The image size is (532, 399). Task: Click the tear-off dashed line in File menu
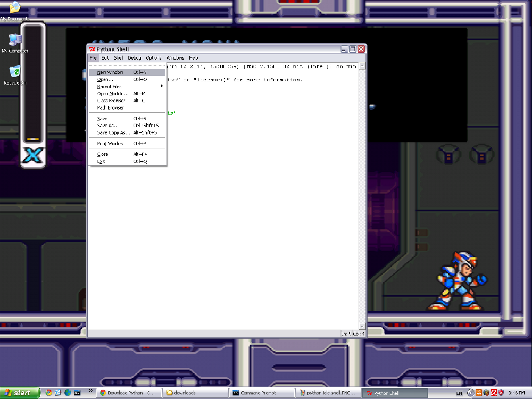pyautogui.click(x=127, y=66)
